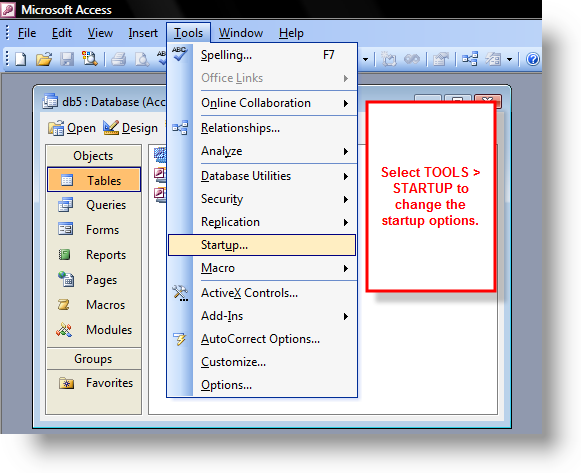Expand the Add-Ins submenu
Screen dimensions: 581x473
click(262, 316)
